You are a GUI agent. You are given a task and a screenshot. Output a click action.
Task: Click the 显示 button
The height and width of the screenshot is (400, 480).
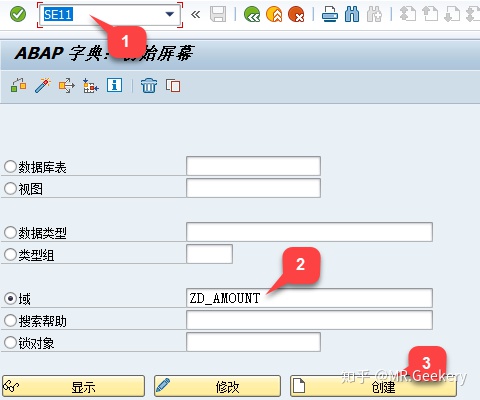pos(73,386)
